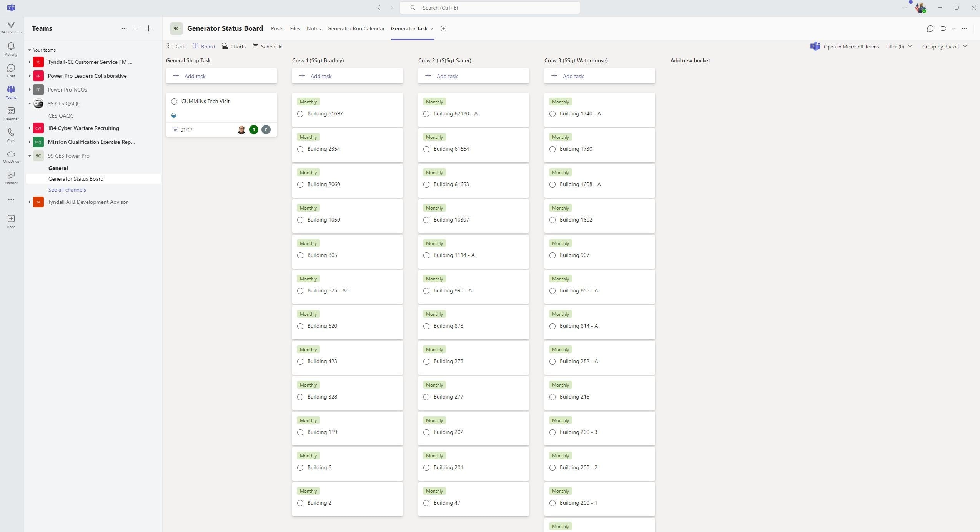Complete Building 200 - 3 task

tap(552, 432)
